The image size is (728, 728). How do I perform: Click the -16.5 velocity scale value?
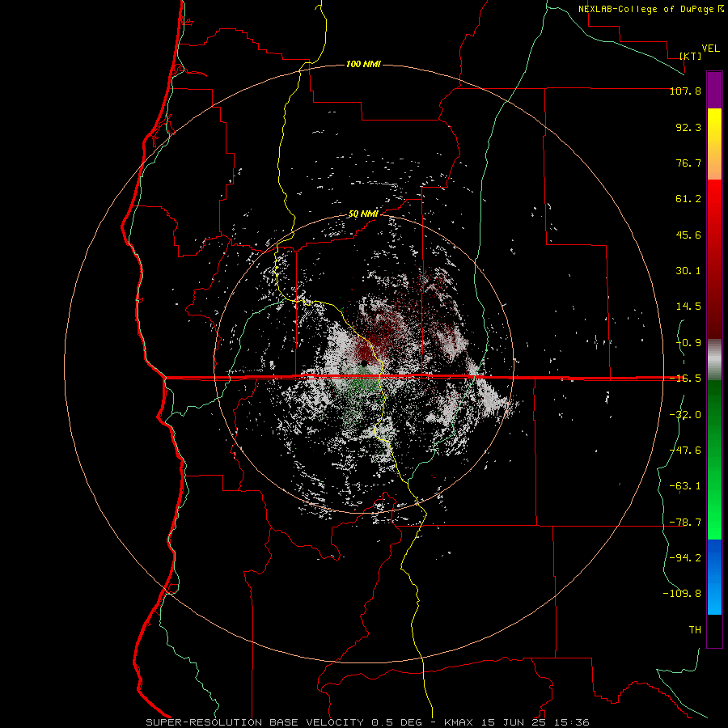pos(685,379)
